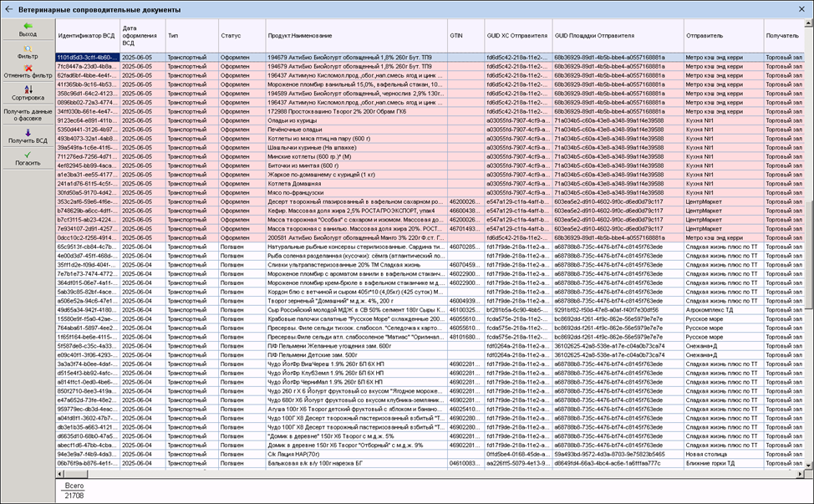Image resolution: width=814 pixels, height=504 pixels.
Task: Click the Тип column header
Action: point(190,36)
